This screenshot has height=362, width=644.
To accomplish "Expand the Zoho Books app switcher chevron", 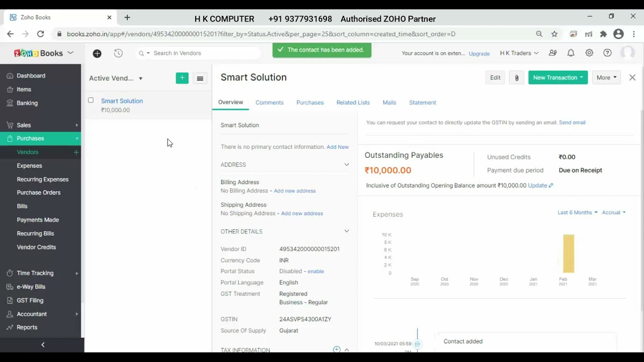I will click(70, 53).
